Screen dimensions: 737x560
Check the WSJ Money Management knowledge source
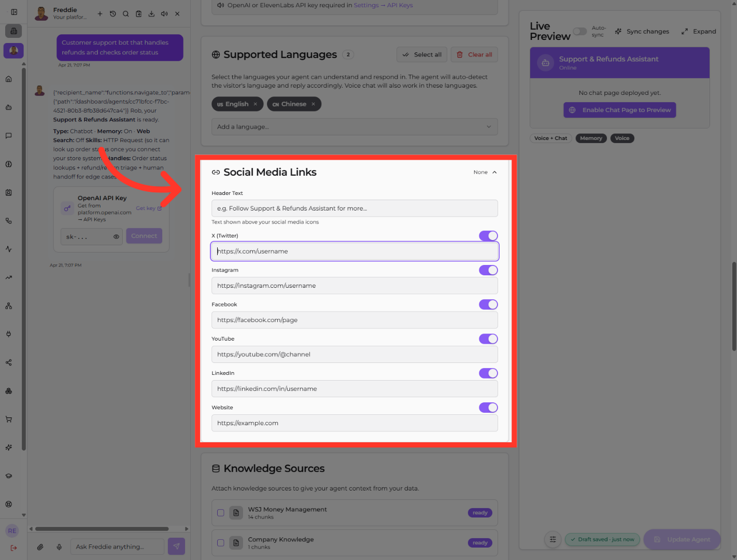(x=221, y=513)
